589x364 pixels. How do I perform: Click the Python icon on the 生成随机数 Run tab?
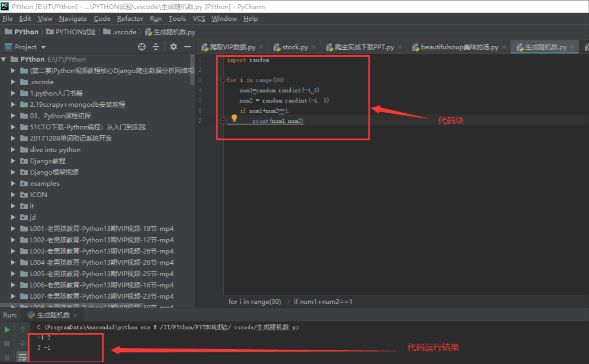click(31, 315)
